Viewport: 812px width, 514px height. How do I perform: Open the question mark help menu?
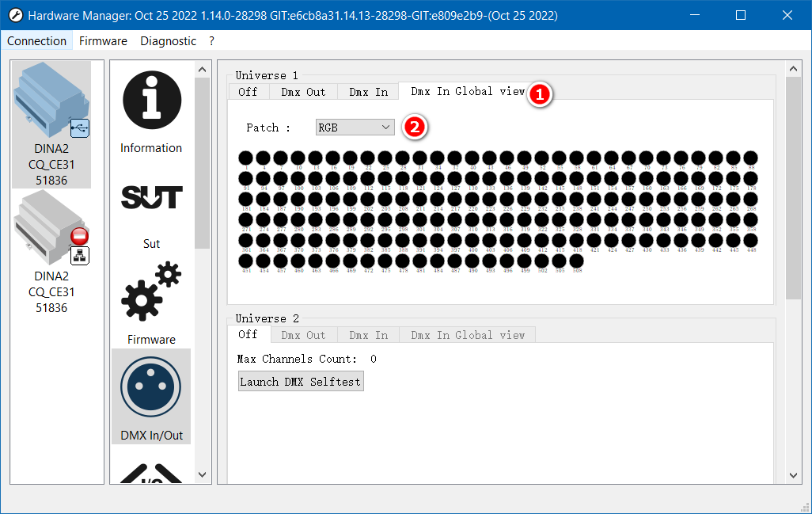pos(211,41)
